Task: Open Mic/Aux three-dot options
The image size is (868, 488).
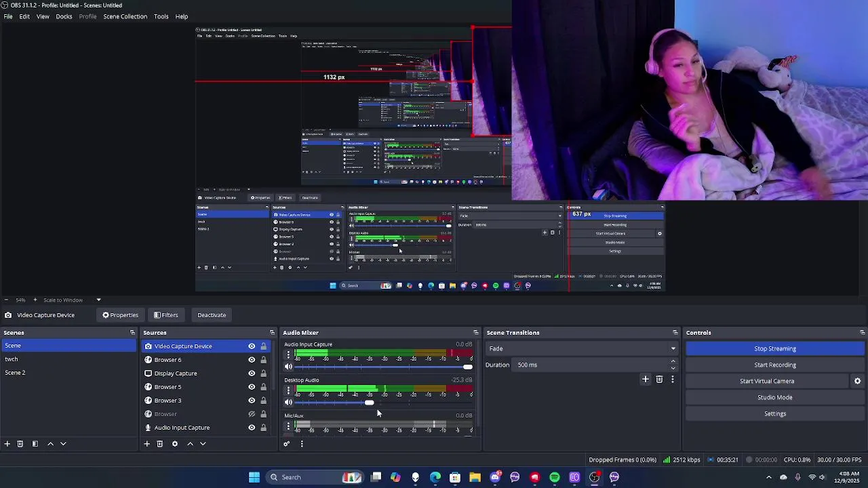Action: point(288,426)
